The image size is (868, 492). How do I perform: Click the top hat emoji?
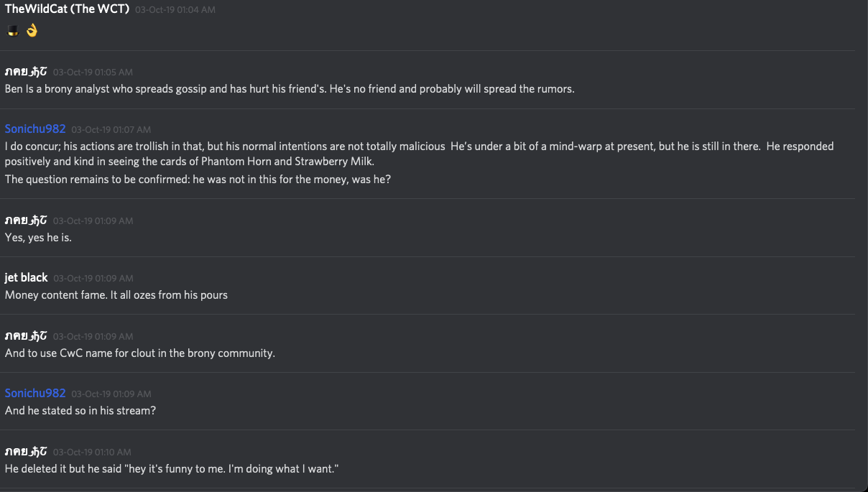[12, 31]
